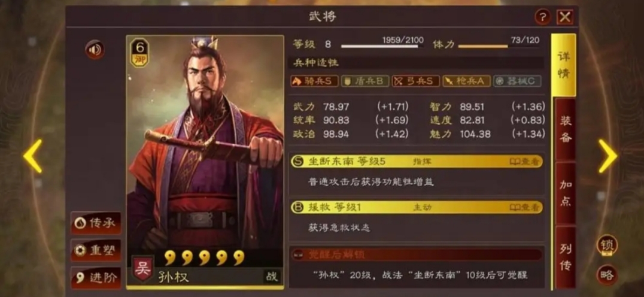View details of 援救 skill via 查看
644x297 pixels.
(524, 207)
